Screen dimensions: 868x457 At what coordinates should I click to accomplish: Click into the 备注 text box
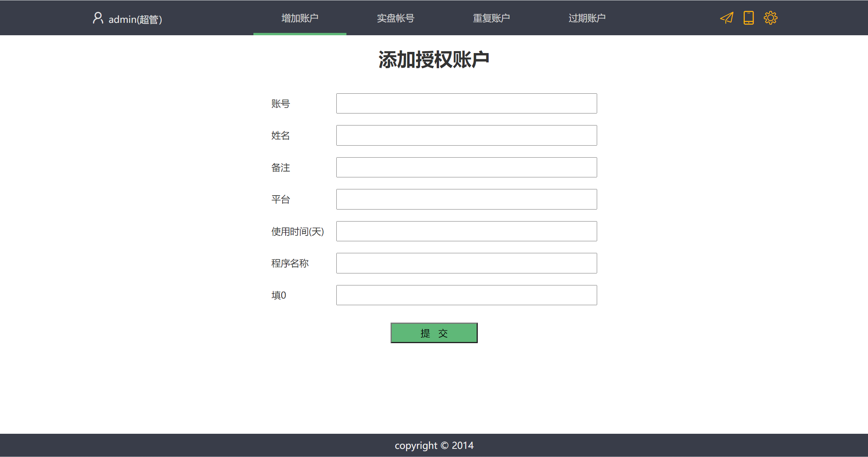(x=467, y=167)
